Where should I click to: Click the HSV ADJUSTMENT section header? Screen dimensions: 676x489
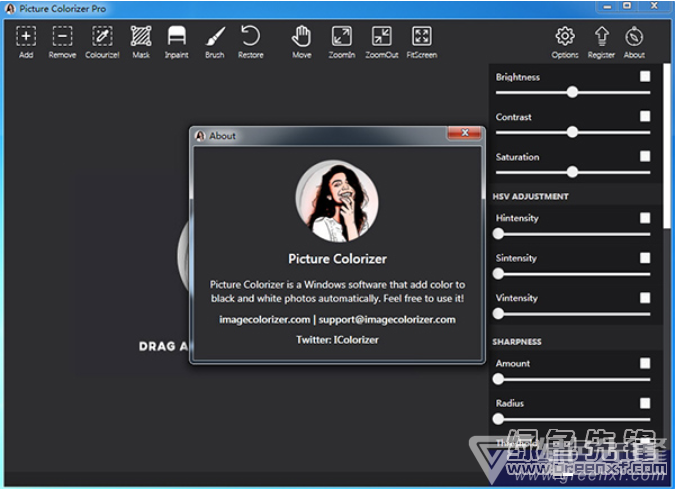point(530,197)
